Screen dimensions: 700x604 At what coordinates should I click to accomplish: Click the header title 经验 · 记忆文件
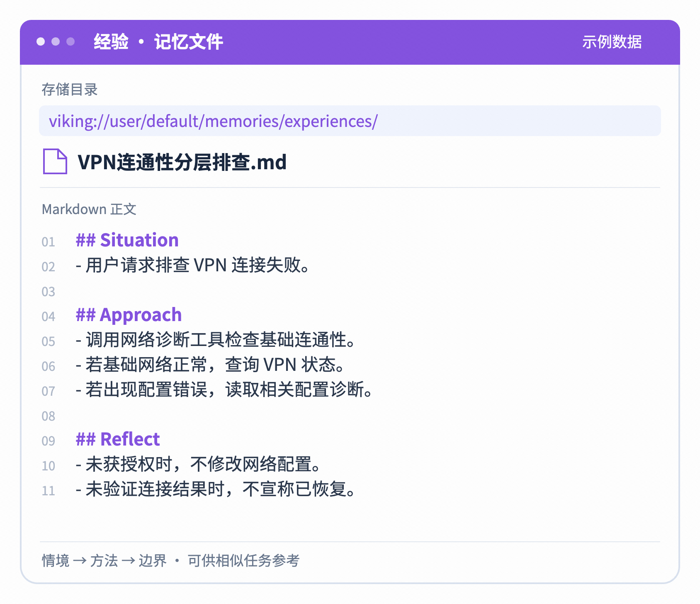[158, 42]
